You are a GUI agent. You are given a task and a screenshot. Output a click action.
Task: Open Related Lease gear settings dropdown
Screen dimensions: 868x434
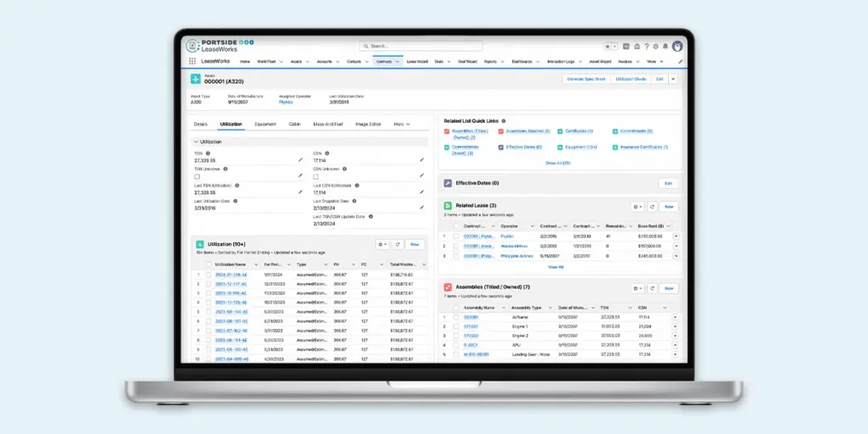[x=637, y=207]
